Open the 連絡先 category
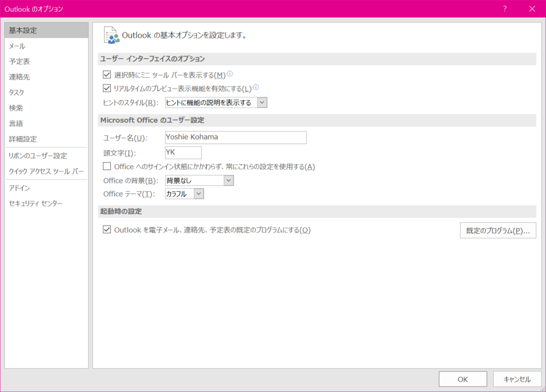This screenshot has height=392, width=546. point(46,77)
